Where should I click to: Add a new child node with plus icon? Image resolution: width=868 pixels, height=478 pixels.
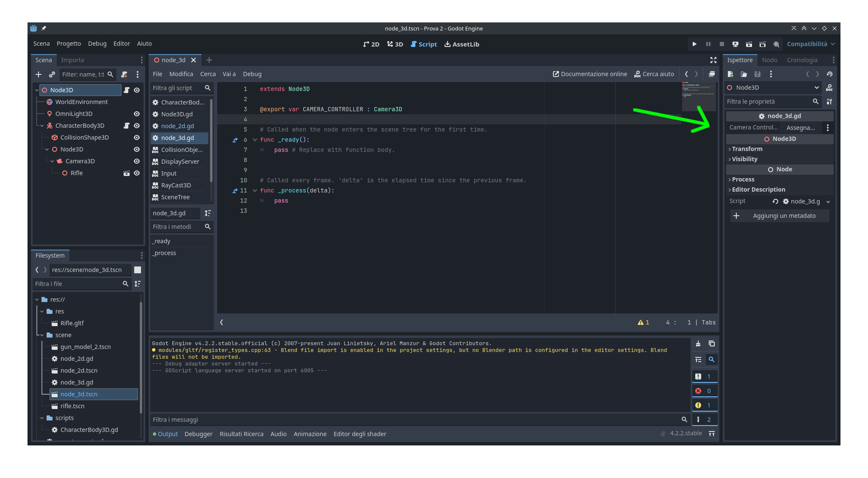(39, 74)
